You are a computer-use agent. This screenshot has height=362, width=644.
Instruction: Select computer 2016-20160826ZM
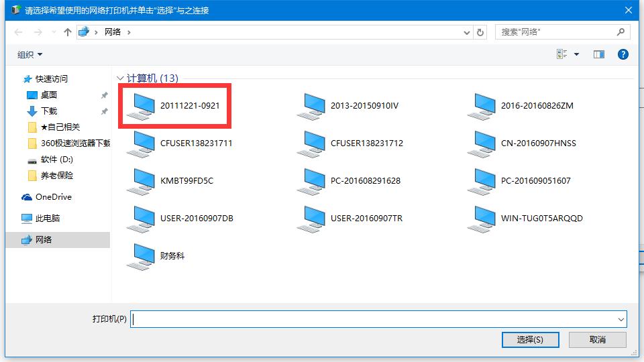521,106
